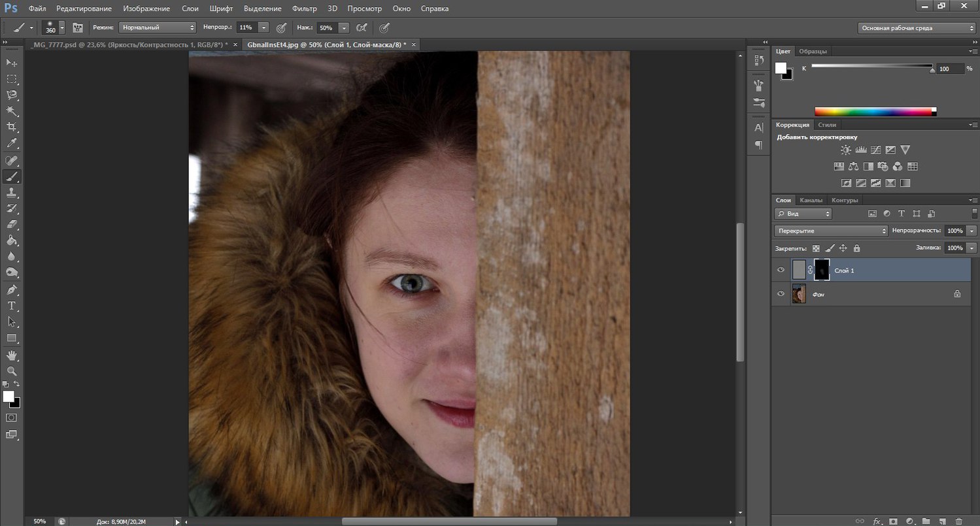Click the K grayscale slider
Viewport: 980px width, 526px height.
pyautogui.click(x=872, y=67)
